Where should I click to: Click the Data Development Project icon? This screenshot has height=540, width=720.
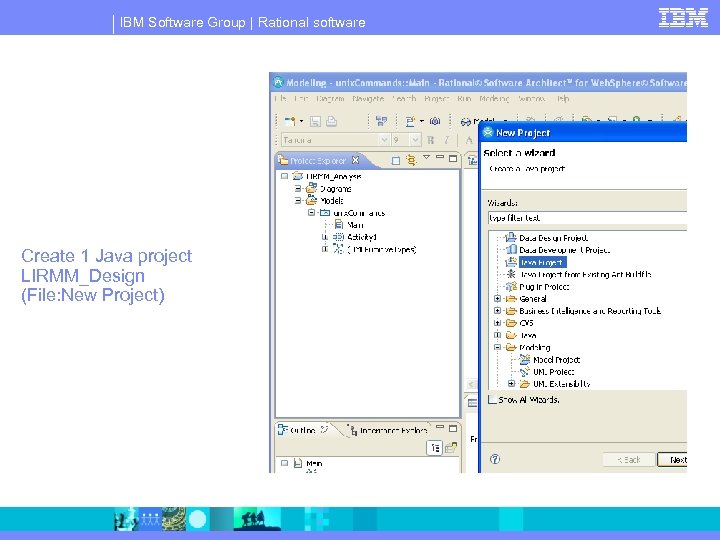coord(511,249)
